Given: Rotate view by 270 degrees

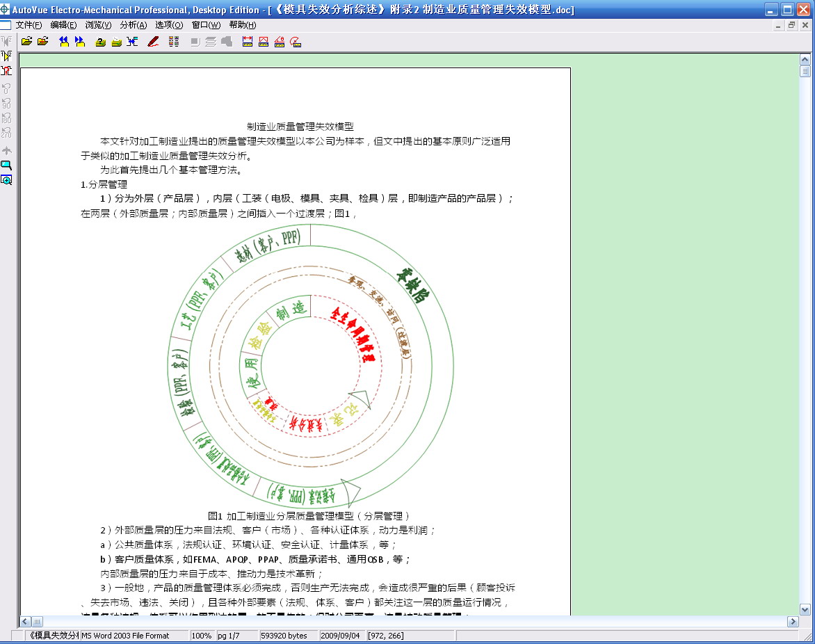Looking at the screenshot, I should click(6, 133).
